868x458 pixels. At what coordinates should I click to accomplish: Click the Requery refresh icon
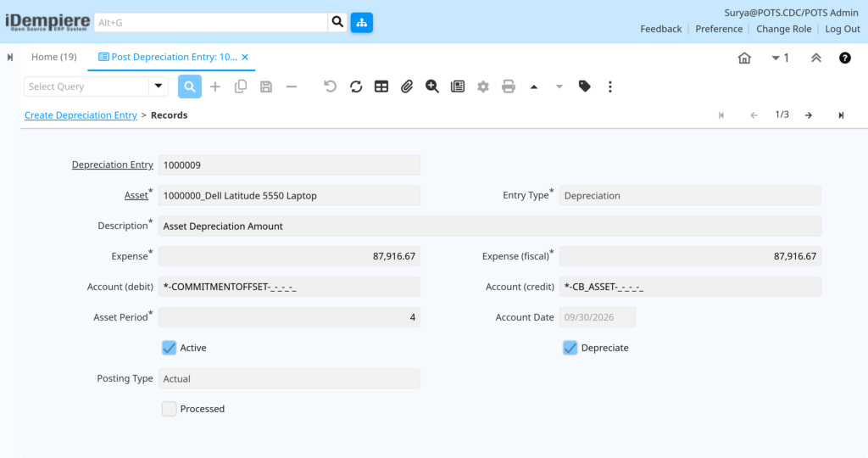coord(356,87)
